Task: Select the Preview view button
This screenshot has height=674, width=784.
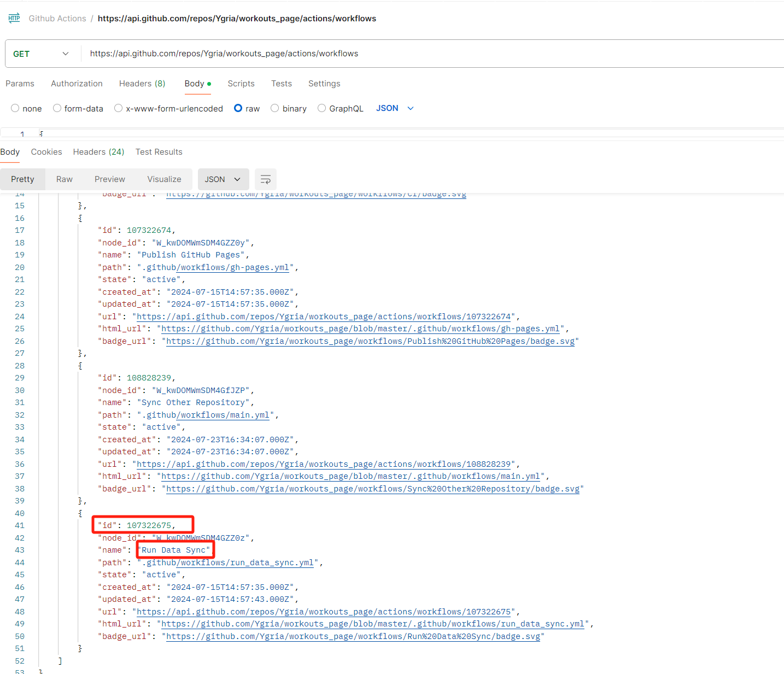Action: tap(110, 179)
